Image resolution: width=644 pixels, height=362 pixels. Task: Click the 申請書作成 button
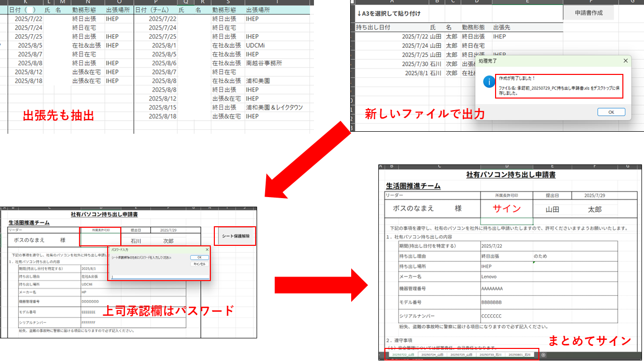589,13
